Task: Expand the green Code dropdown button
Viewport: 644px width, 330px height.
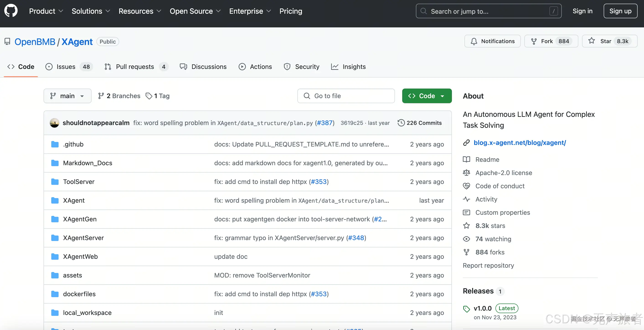Action: coord(427,96)
